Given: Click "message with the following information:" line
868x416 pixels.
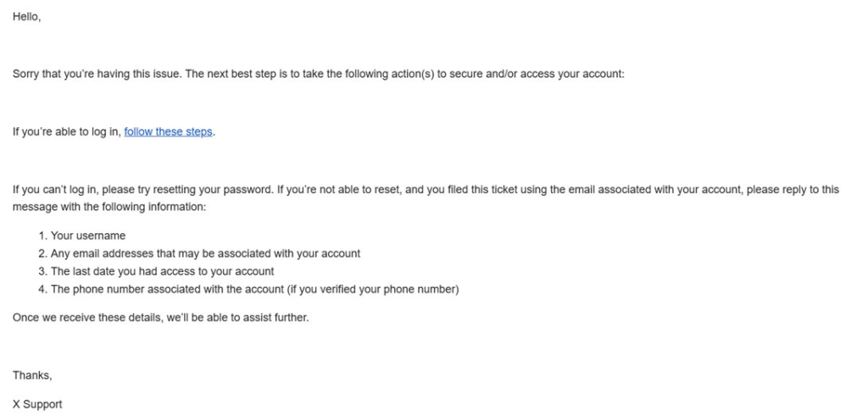Looking at the screenshot, I should [x=109, y=207].
